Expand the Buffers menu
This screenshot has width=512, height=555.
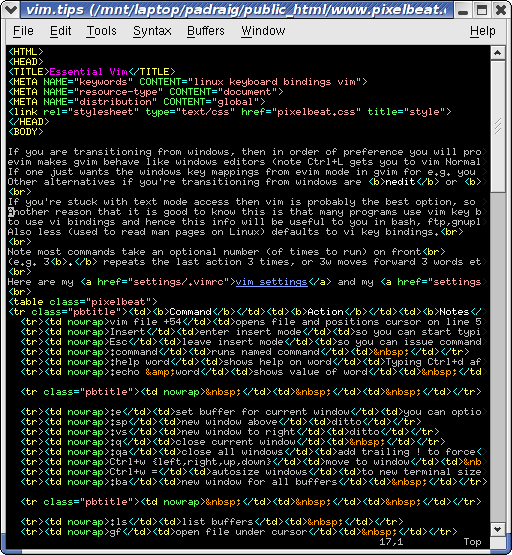click(206, 31)
